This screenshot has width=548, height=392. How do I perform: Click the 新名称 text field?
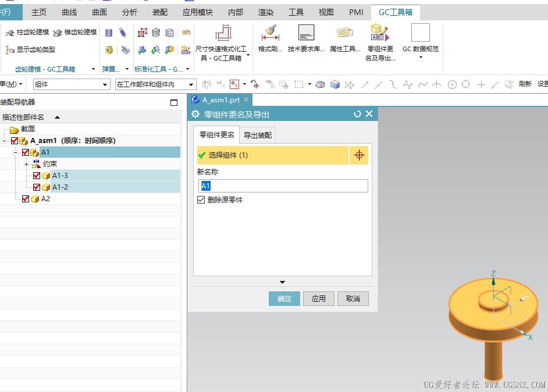tap(283, 186)
